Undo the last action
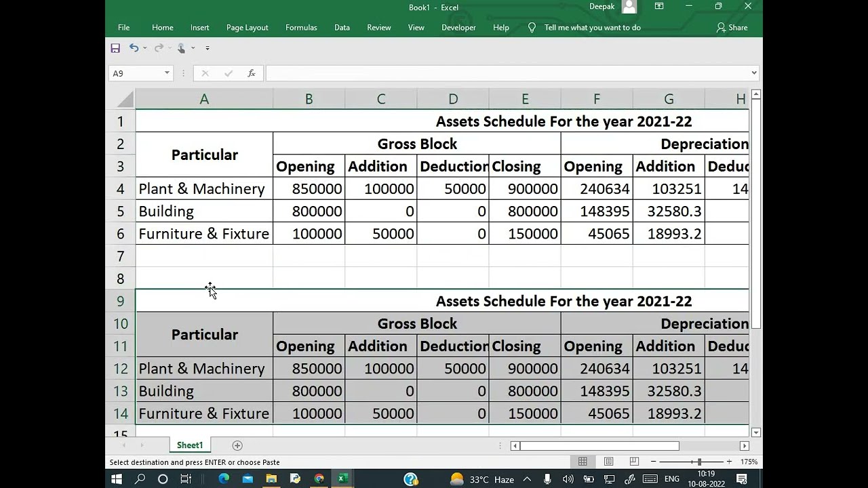The image size is (868, 488). 134,48
